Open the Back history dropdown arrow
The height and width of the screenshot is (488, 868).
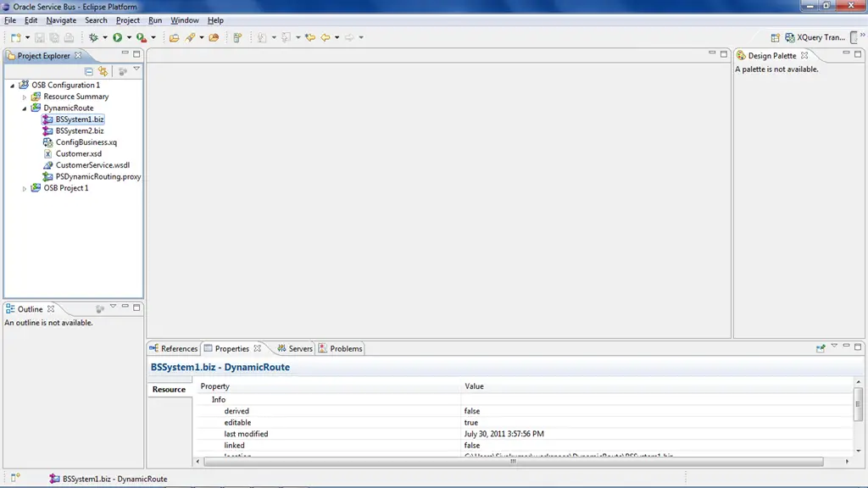337,37
